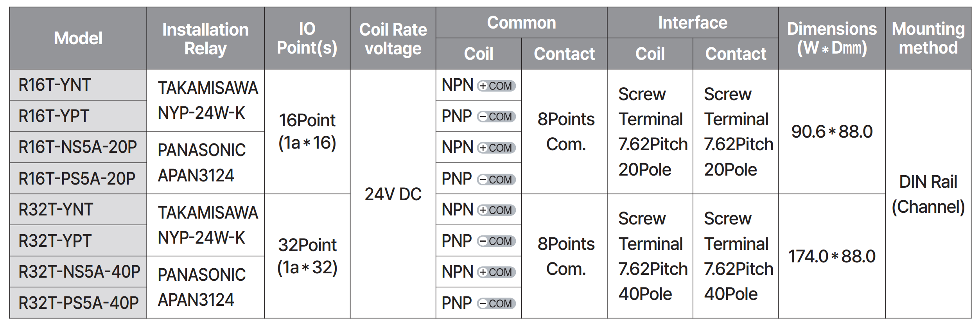Select the Model column header
980x323 pixels.
78,38
